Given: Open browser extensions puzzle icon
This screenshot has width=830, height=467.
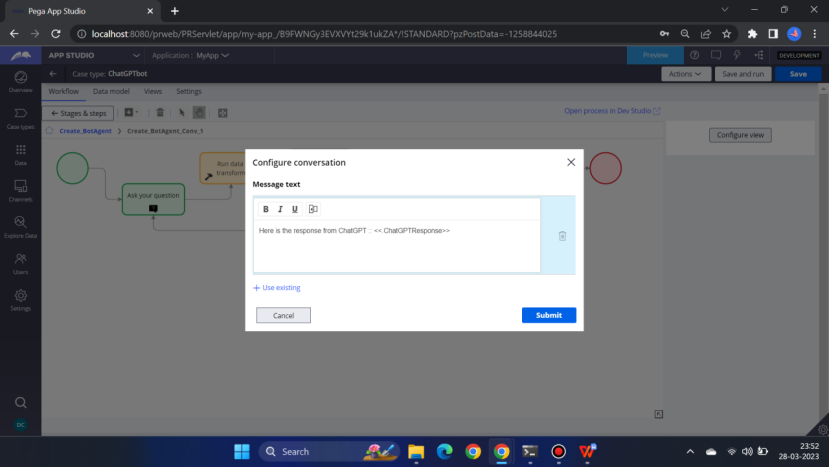Looking at the screenshot, I should (x=752, y=34).
